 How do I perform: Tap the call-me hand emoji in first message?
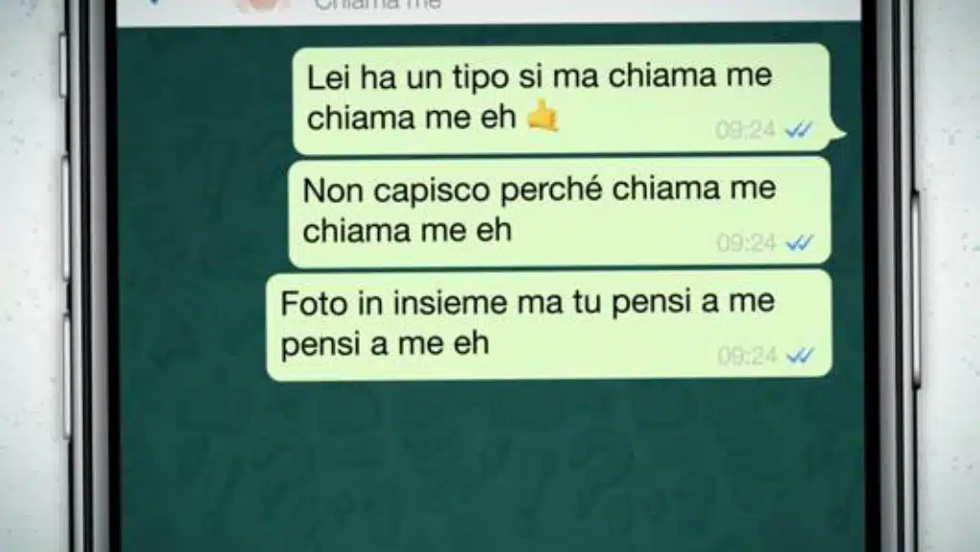[542, 117]
